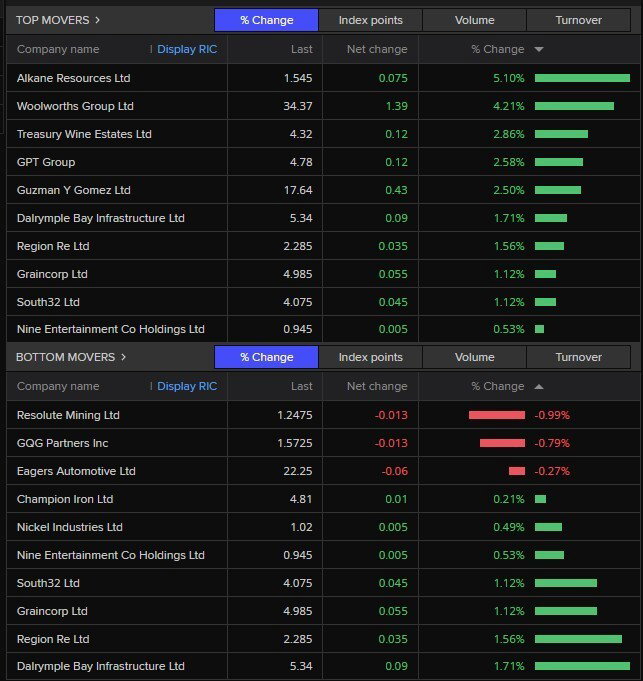
Task: Click Net change header in Bottom Movers
Action: (x=377, y=387)
